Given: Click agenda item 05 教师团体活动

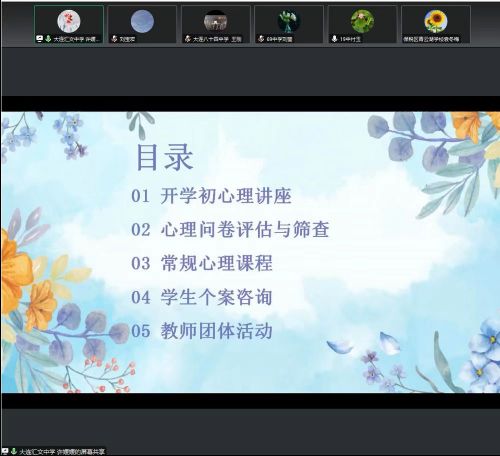Looking at the screenshot, I should point(202,331).
